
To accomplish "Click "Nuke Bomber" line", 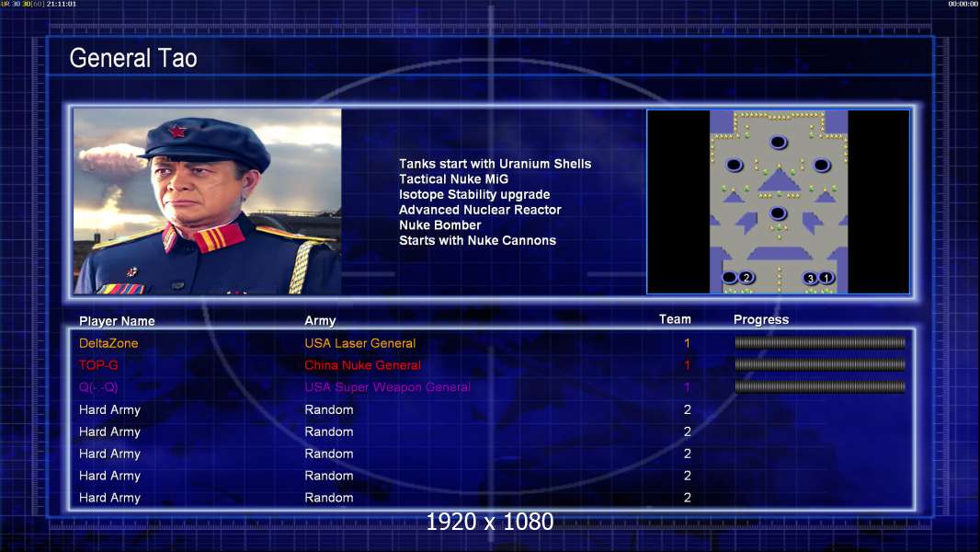I will [440, 225].
